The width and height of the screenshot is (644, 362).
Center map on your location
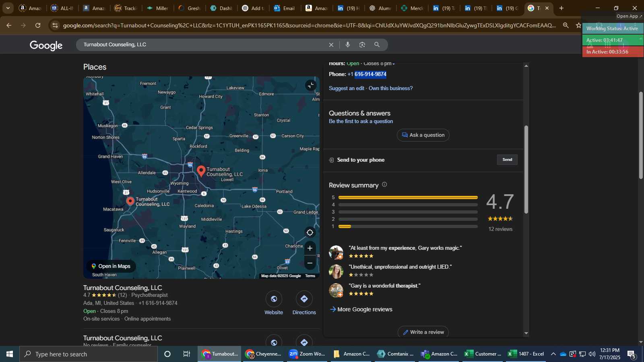click(310, 232)
